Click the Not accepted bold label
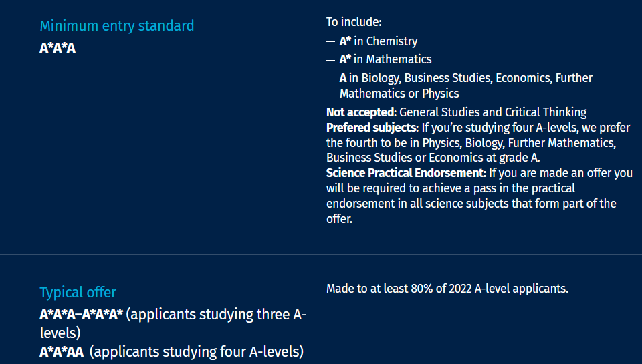 (361, 112)
